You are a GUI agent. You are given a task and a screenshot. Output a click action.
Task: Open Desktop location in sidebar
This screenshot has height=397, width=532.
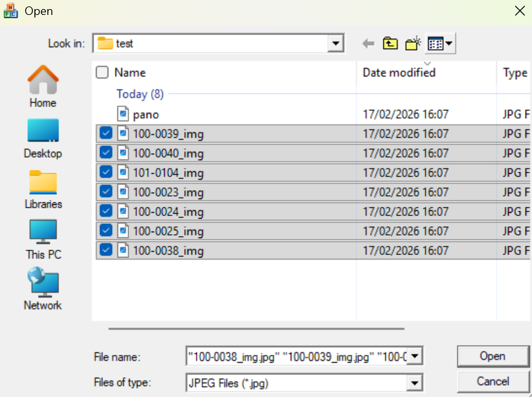[x=43, y=138]
